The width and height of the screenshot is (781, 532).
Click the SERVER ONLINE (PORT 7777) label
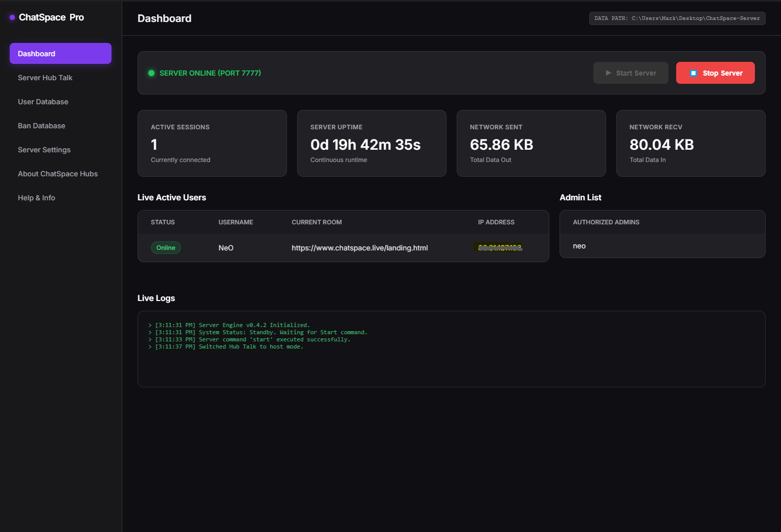click(210, 73)
